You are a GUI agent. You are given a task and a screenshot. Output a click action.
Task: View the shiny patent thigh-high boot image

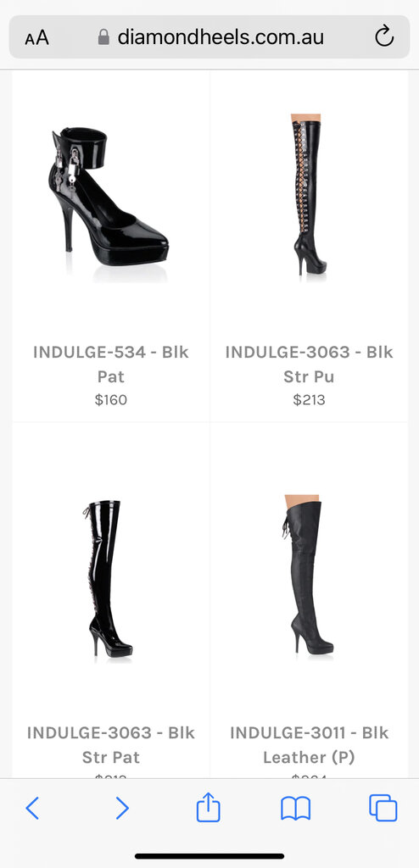coord(109,579)
